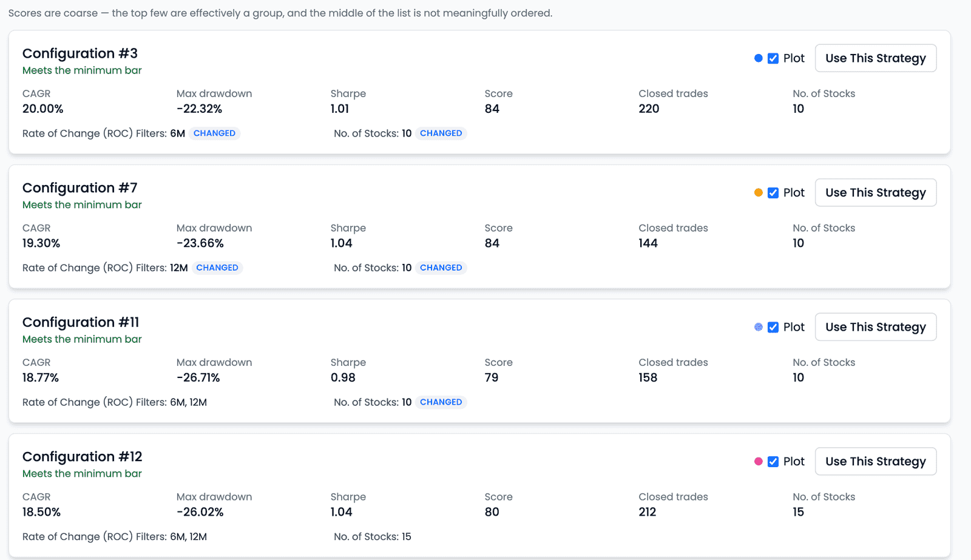
Task: Toggle the Plot checkbox for Configuration #12
Action: [x=773, y=462]
